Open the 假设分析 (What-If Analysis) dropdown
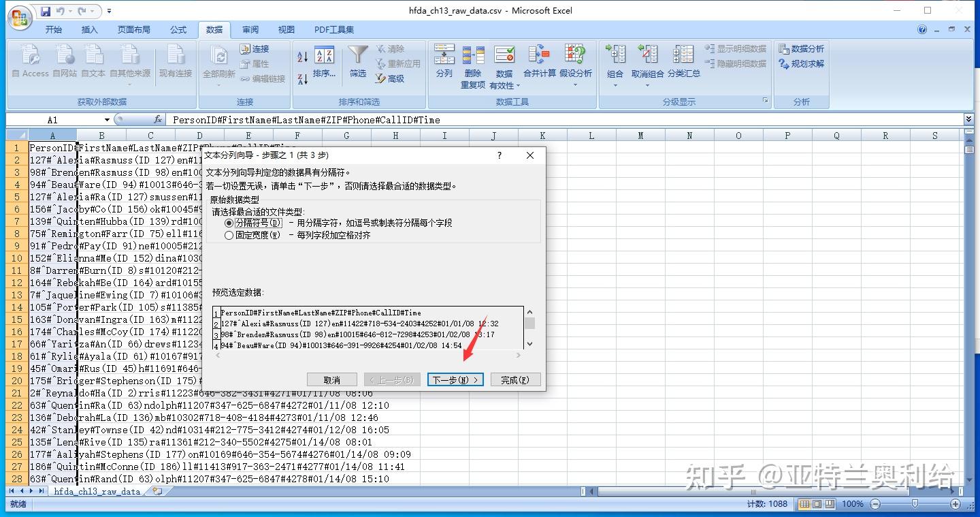This screenshot has width=980, height=517. point(576,65)
